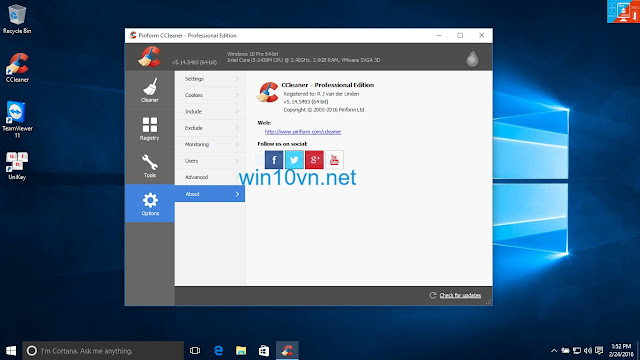The height and width of the screenshot is (360, 640).
Task: Select the Recycle Bin desktop icon
Action: click(17, 19)
